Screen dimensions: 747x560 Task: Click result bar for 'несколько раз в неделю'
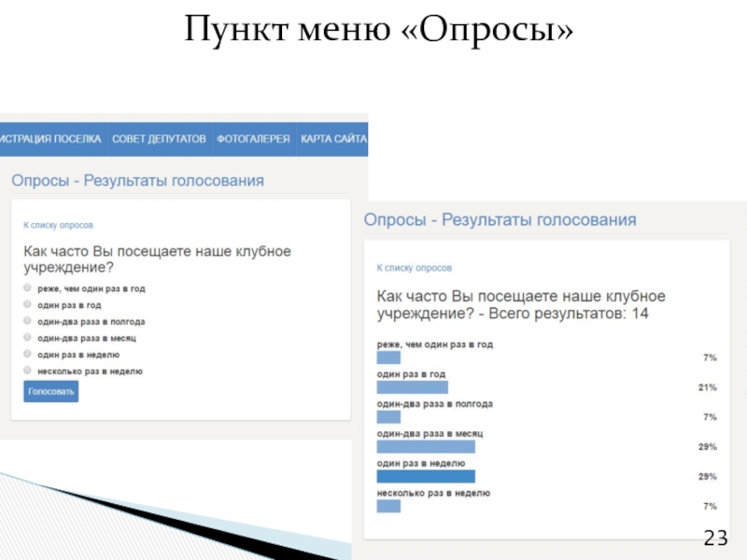pyautogui.click(x=388, y=506)
